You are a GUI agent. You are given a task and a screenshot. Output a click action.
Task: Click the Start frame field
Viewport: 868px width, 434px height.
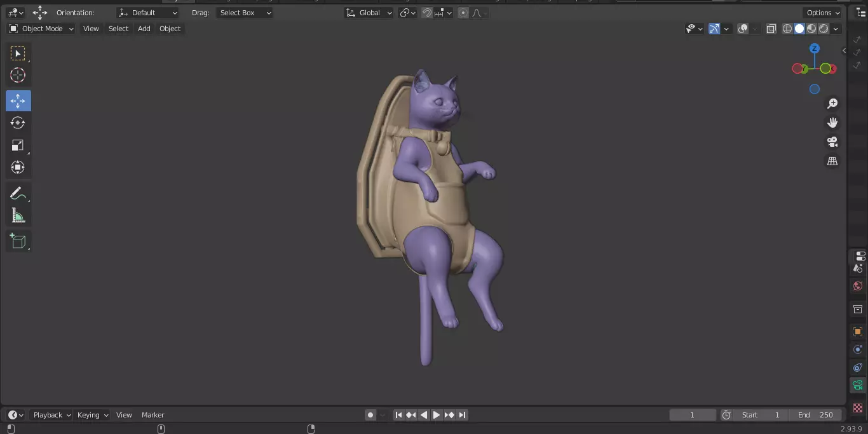[761, 415]
